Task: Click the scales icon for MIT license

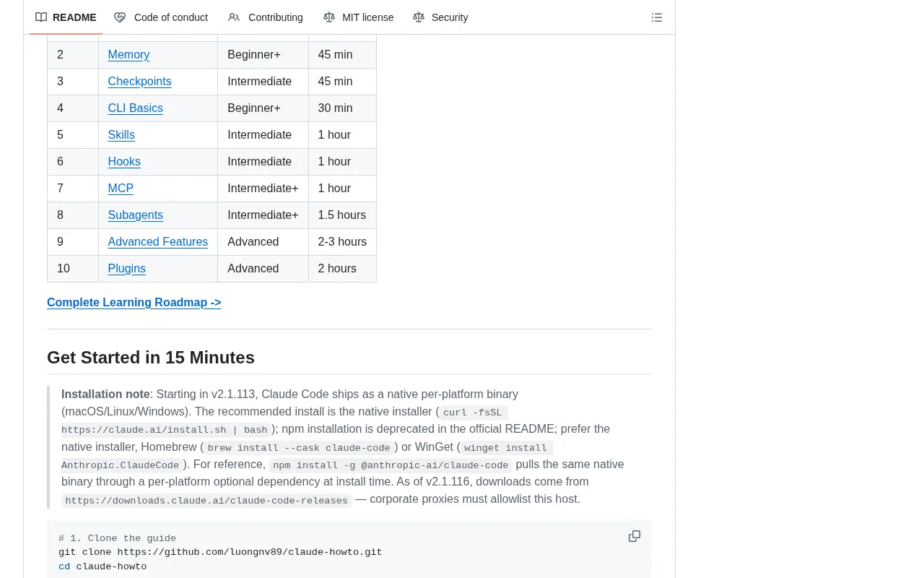Action: (x=329, y=17)
